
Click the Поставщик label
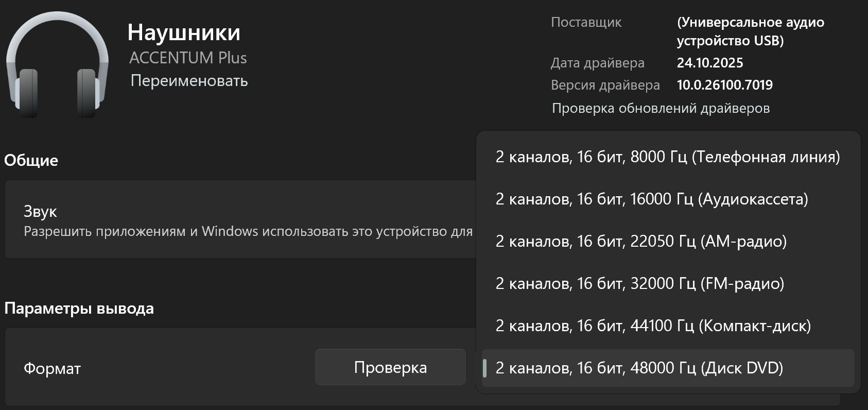[586, 22]
